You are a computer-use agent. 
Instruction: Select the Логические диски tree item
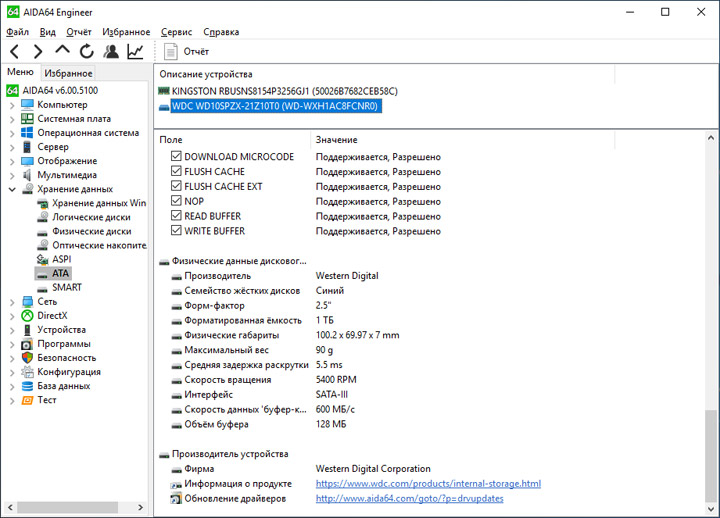91,217
